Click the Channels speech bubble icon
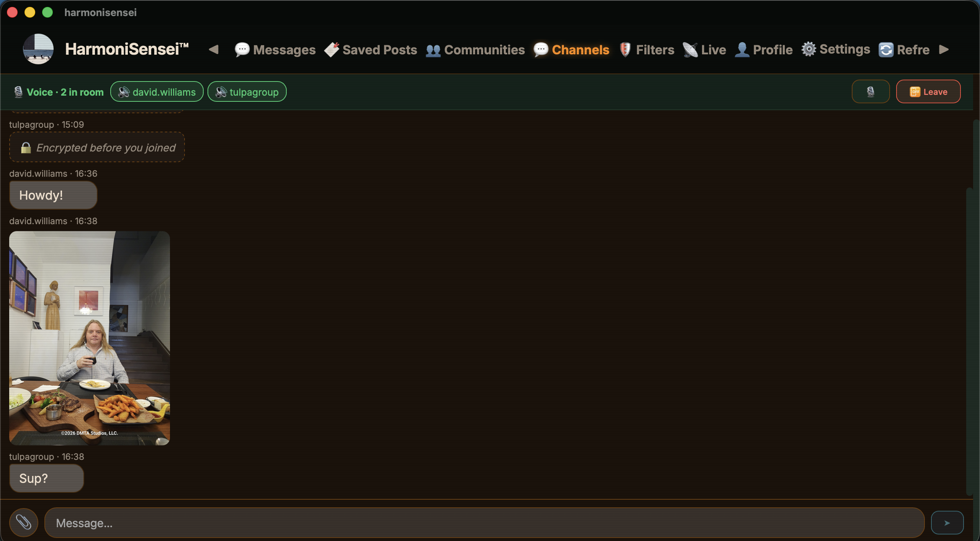 541,50
